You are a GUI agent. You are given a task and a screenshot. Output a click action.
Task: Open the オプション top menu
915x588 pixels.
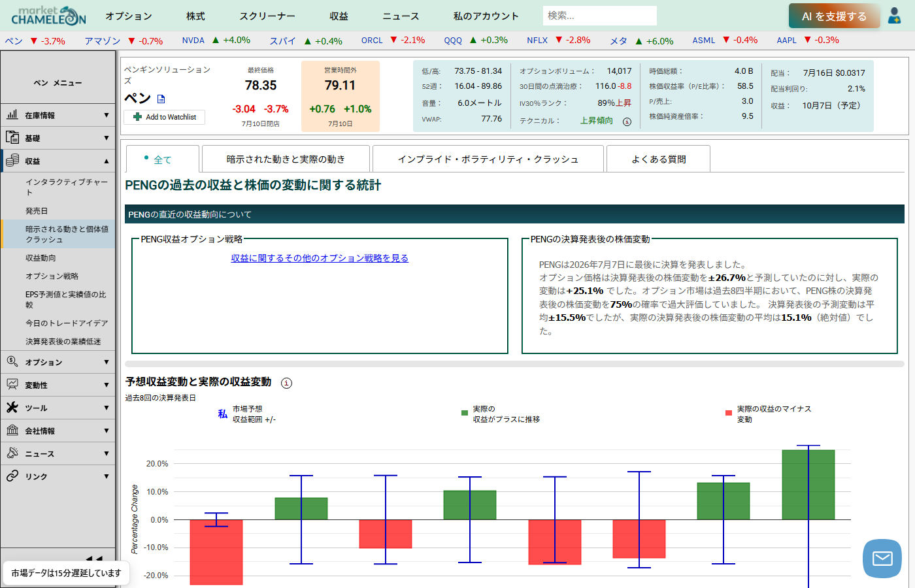(x=129, y=16)
